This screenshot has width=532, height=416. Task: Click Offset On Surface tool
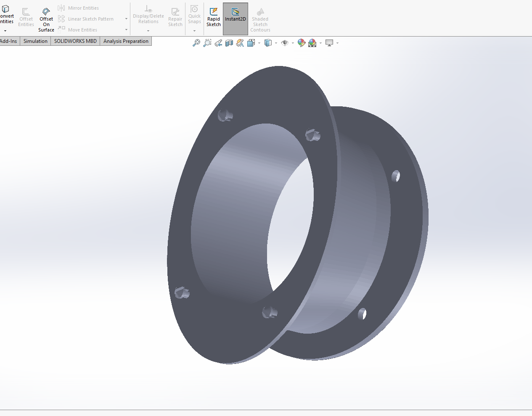(x=46, y=20)
